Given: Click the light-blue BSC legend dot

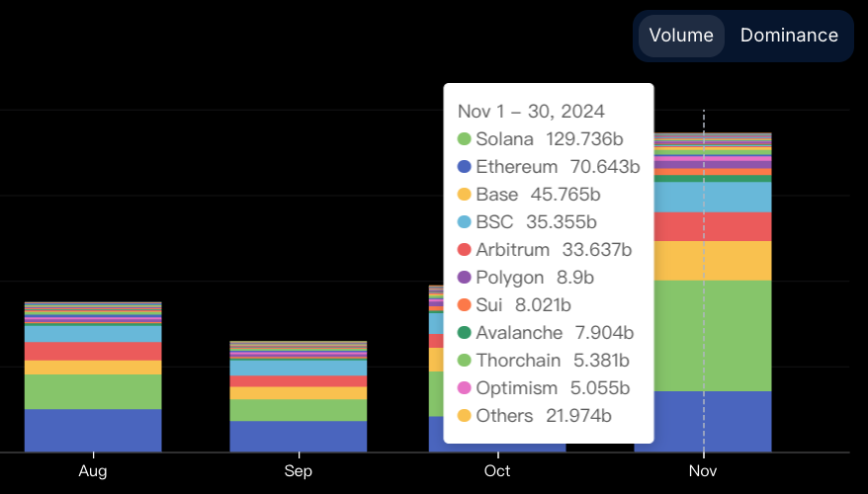Looking at the screenshot, I should (464, 222).
